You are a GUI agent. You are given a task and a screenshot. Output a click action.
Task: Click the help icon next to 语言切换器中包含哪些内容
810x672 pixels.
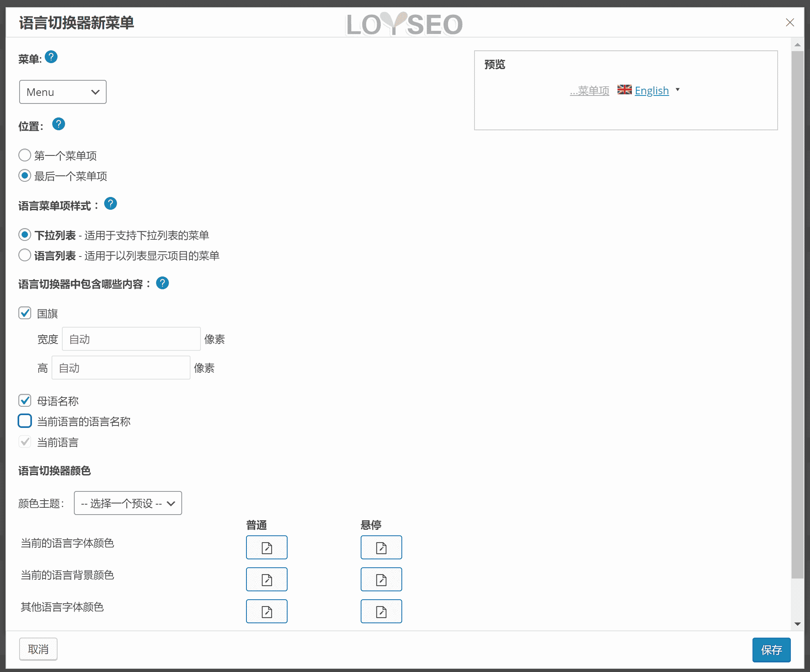click(163, 283)
